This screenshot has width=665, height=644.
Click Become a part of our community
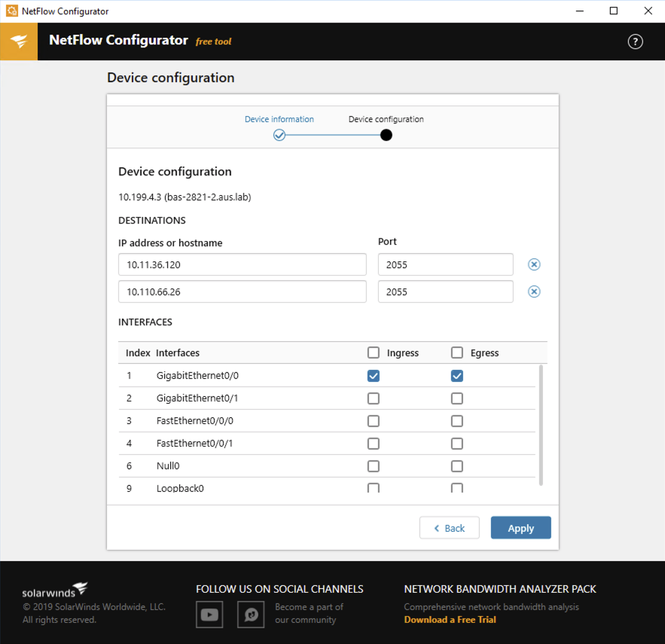309,613
